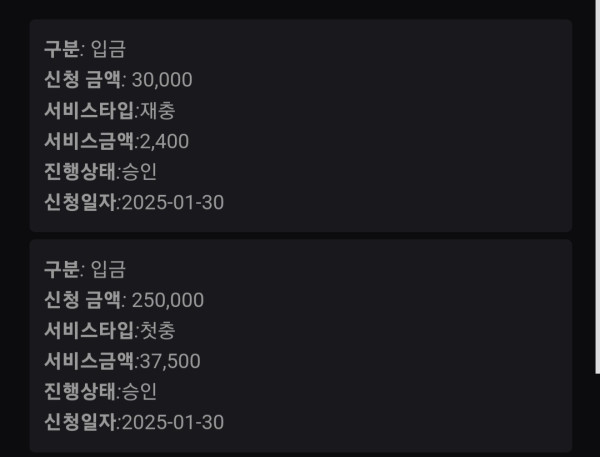This screenshot has width=600, height=457.
Task: Click the 30,000 신청 금액 value
Action: 162,80
